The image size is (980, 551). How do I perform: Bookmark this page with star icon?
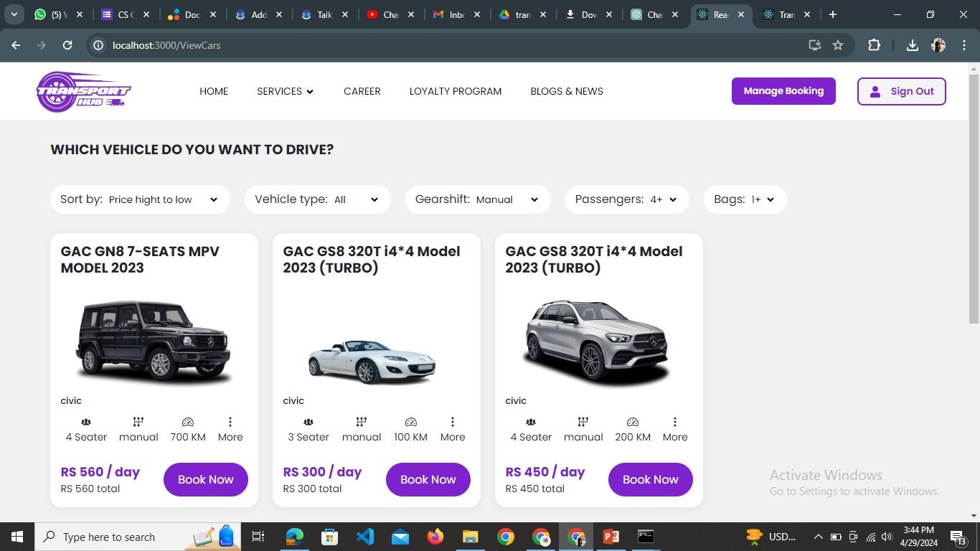click(x=838, y=45)
